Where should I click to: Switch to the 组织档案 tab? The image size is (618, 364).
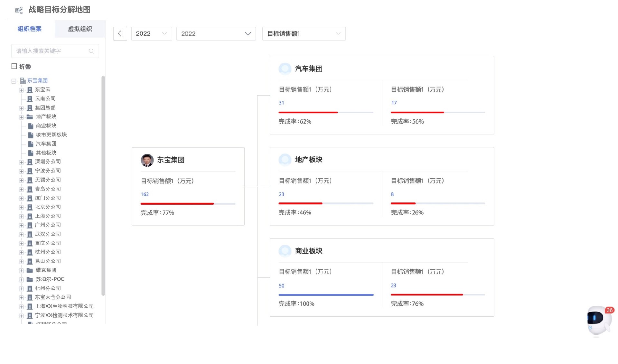click(x=30, y=29)
